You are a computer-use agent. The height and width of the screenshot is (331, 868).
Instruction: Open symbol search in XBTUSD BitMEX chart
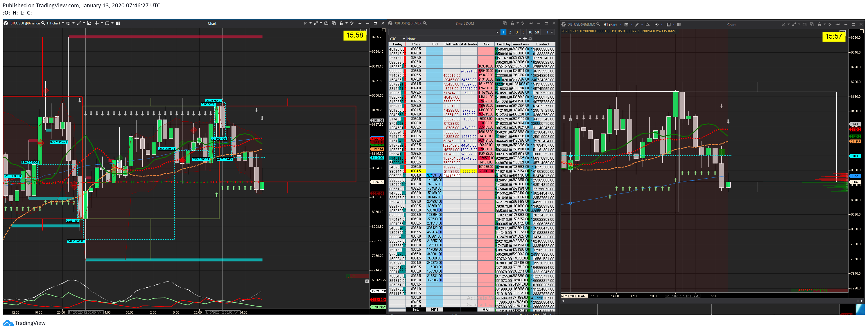pyautogui.click(x=598, y=24)
